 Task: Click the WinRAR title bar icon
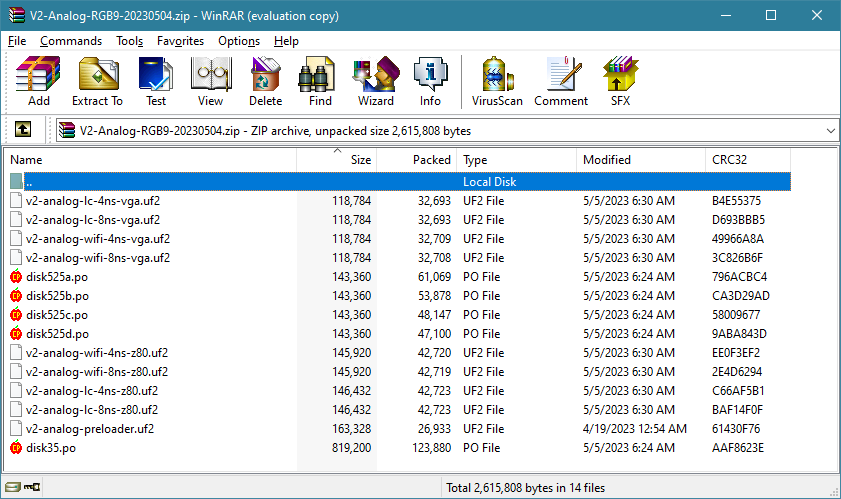coord(17,15)
